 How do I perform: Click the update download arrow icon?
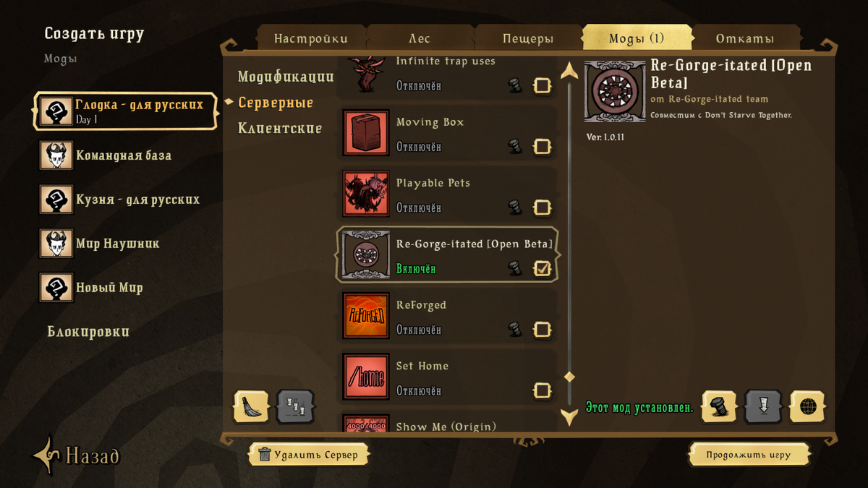click(764, 407)
